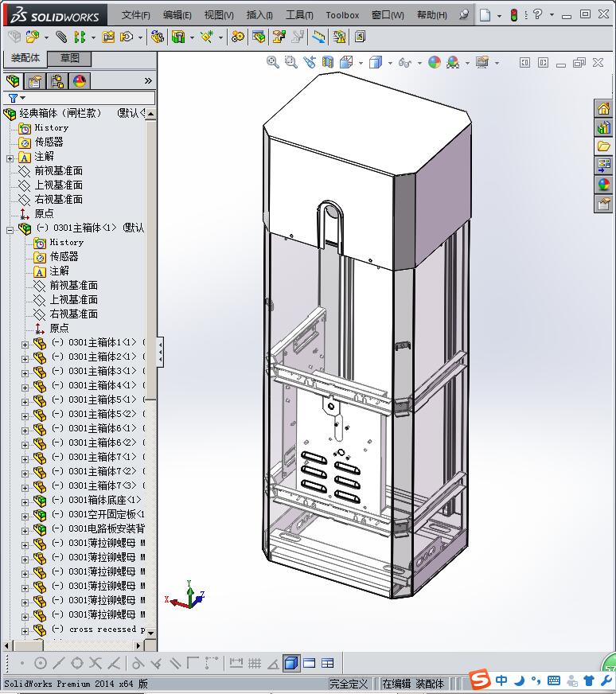Viewport: 616px width, 694px height.
Task: Open the Display Style dropdown arrow
Action: [390, 64]
